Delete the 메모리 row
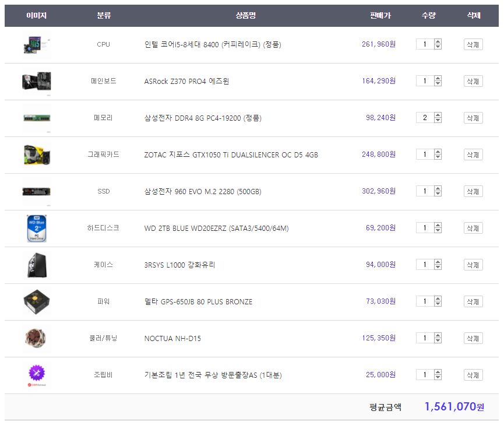 [x=473, y=118]
